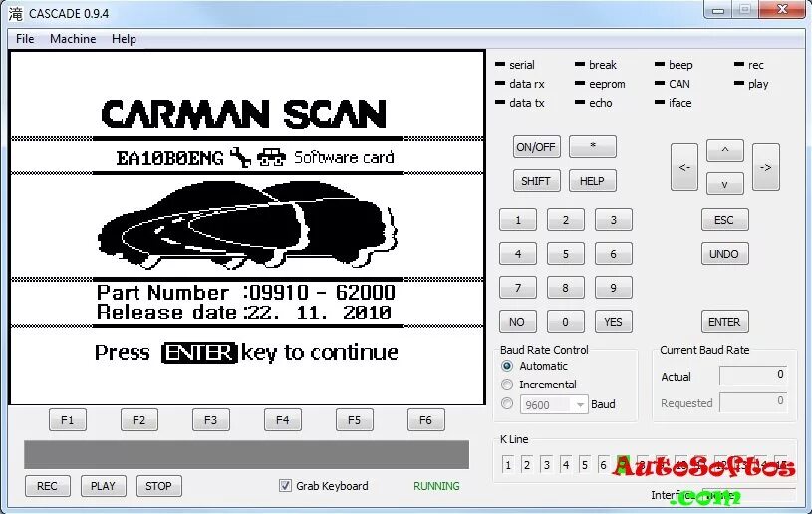
Task: Click the F4 function key
Action: point(283,419)
